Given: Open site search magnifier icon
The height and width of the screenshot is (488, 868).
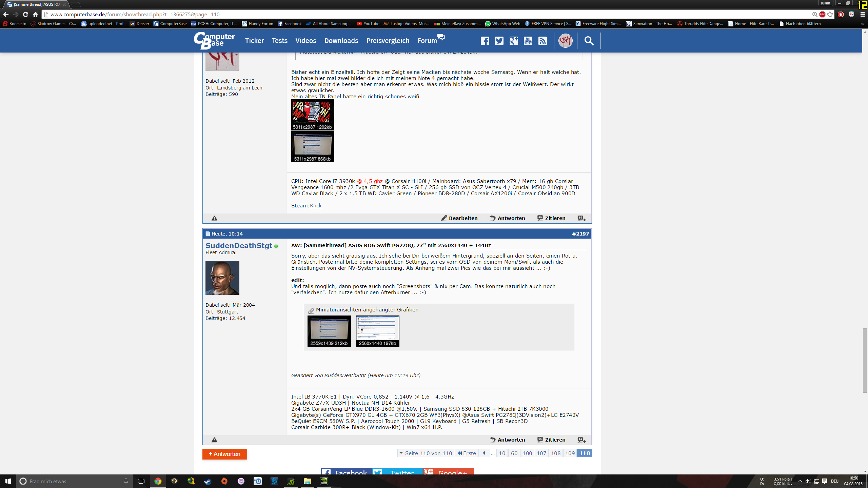Looking at the screenshot, I should coord(589,41).
